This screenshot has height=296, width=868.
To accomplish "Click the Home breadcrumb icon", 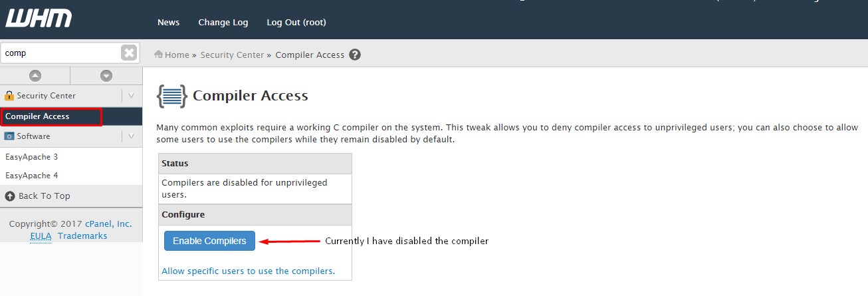I will coord(159,55).
